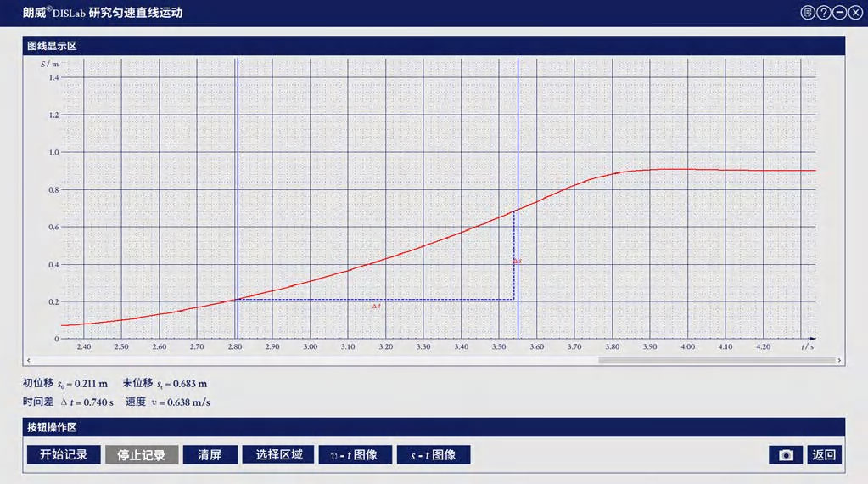
Task: Take a screenshot with the camera icon
Action: [786, 454]
